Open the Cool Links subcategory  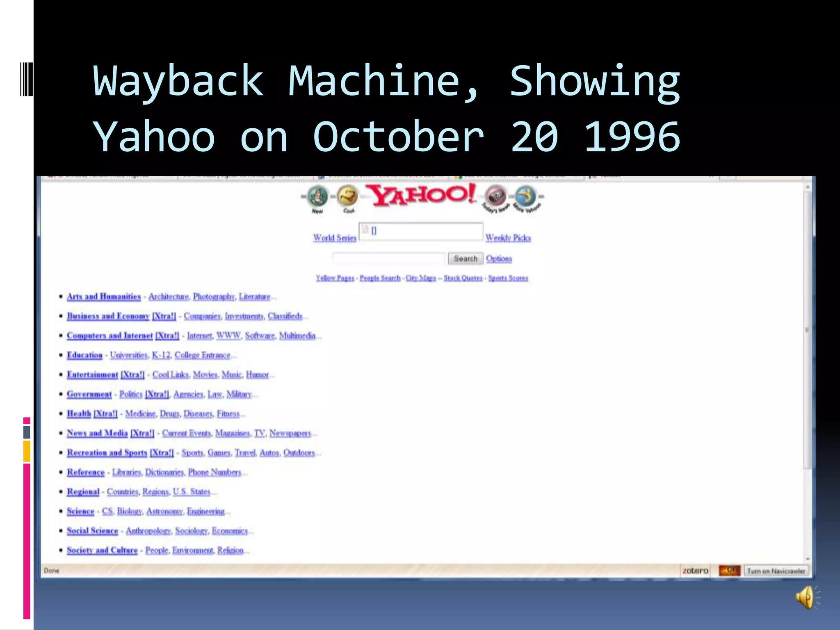171,374
